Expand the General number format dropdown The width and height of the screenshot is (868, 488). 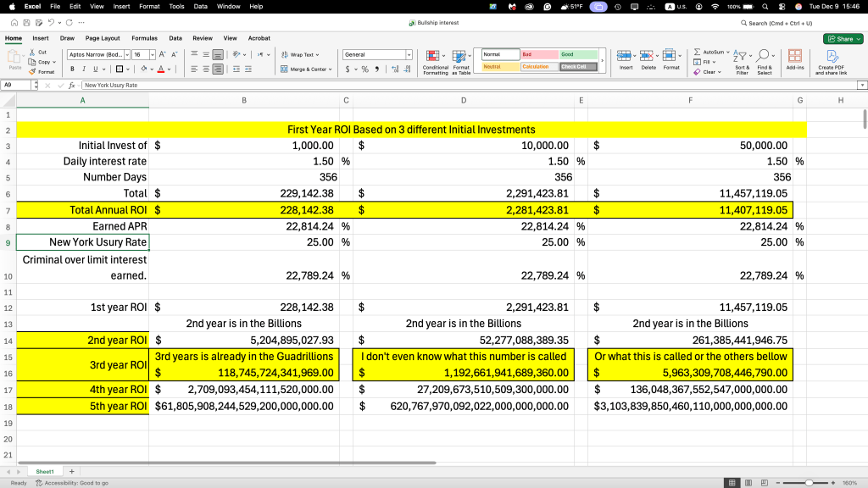pos(409,54)
